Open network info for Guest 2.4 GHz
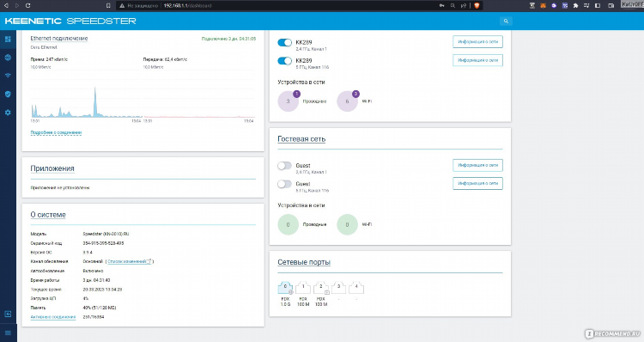 click(x=477, y=165)
